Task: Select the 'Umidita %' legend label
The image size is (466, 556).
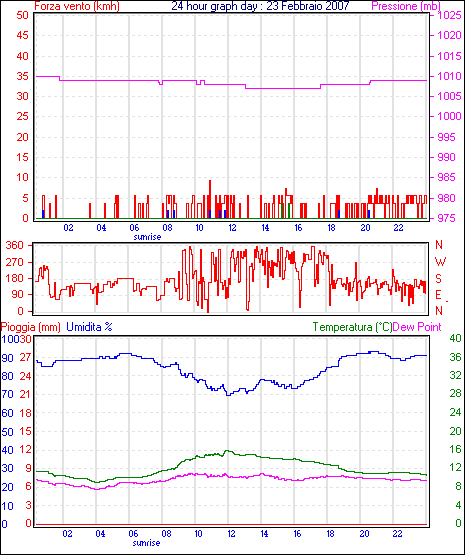Action: [89, 327]
